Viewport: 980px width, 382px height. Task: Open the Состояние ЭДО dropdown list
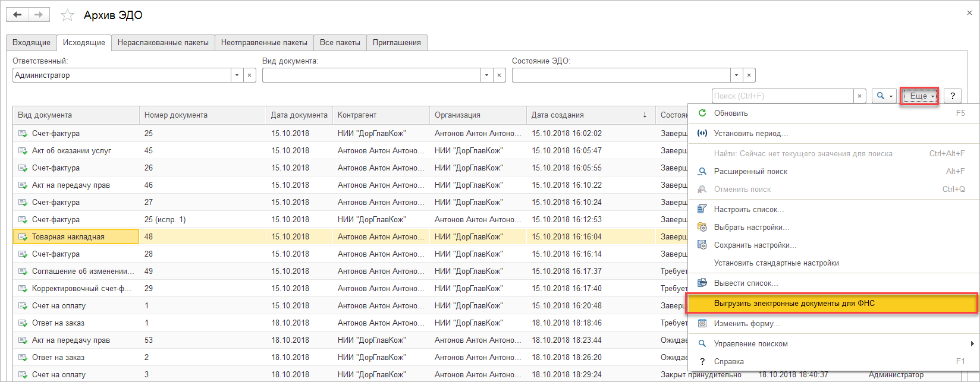737,75
